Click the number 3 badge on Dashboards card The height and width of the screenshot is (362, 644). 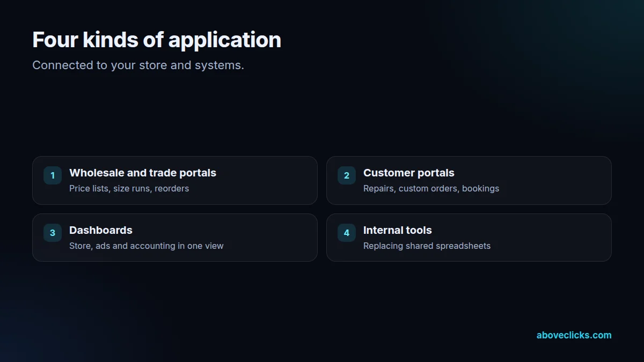pyautogui.click(x=53, y=233)
